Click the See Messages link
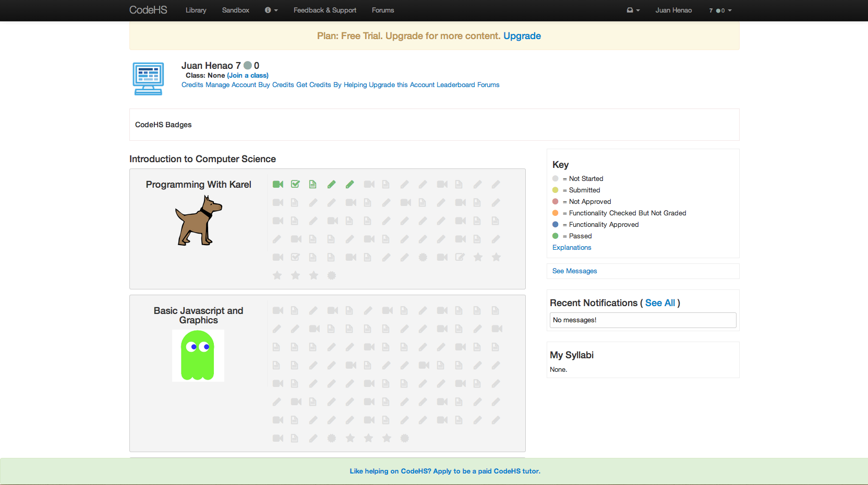Screen dimensions: 868x485 coord(575,271)
